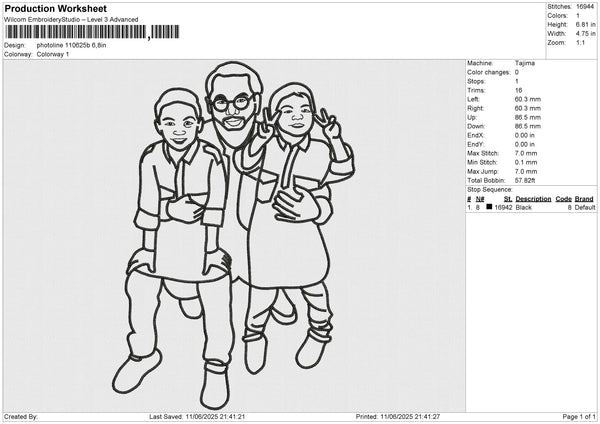Click stitch count '16942' in stop row
The width and height of the screenshot is (600, 424).
pos(503,207)
